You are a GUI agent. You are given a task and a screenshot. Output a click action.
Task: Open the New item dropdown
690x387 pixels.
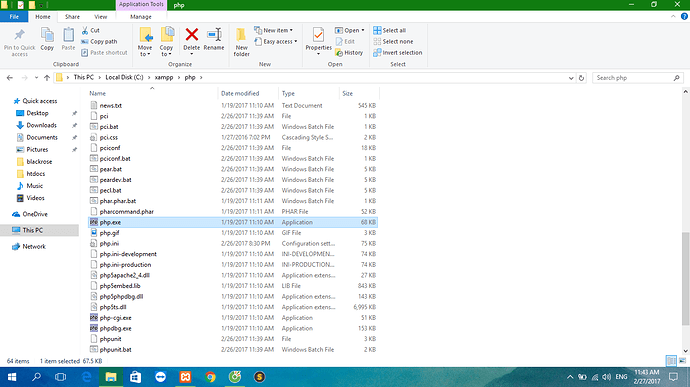click(x=273, y=30)
